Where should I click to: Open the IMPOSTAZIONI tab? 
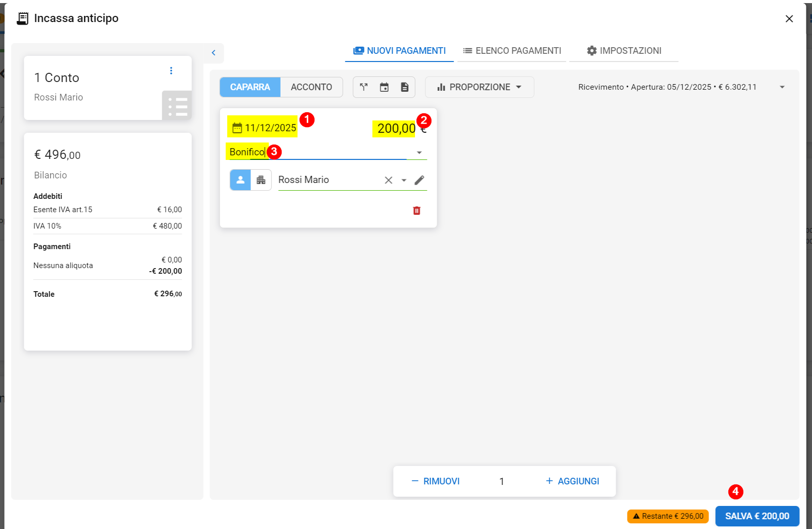click(x=624, y=51)
